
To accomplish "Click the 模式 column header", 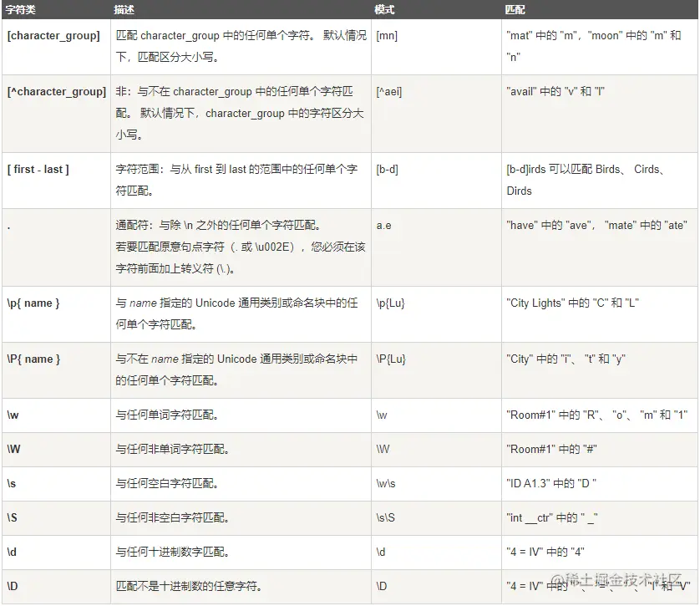I will point(436,9).
